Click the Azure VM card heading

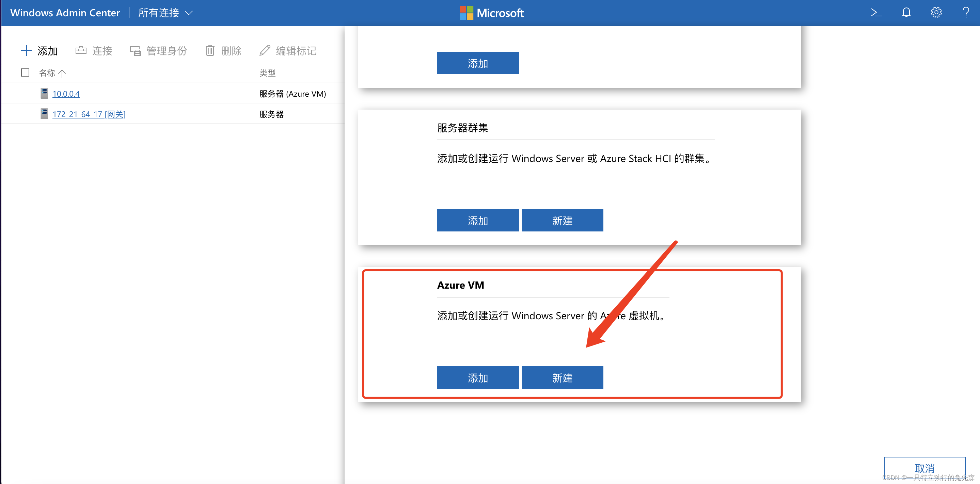click(460, 285)
